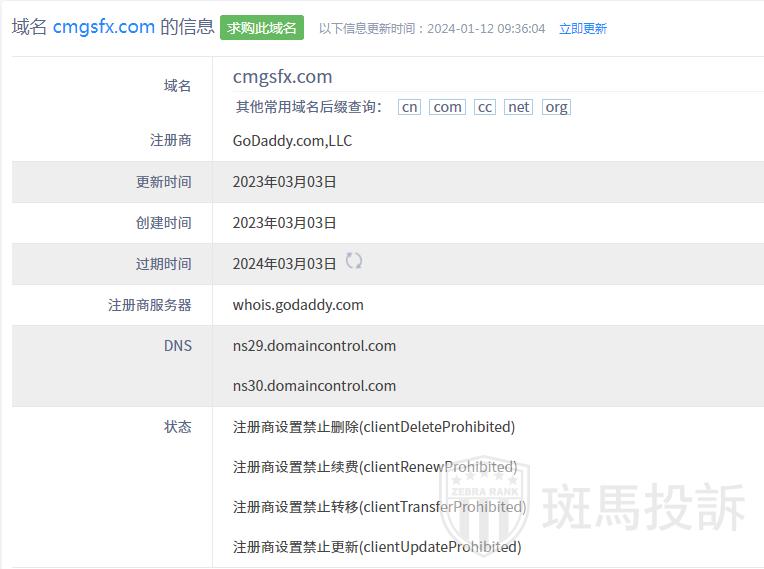
Task: Query the com domain suffix
Action: [447, 107]
